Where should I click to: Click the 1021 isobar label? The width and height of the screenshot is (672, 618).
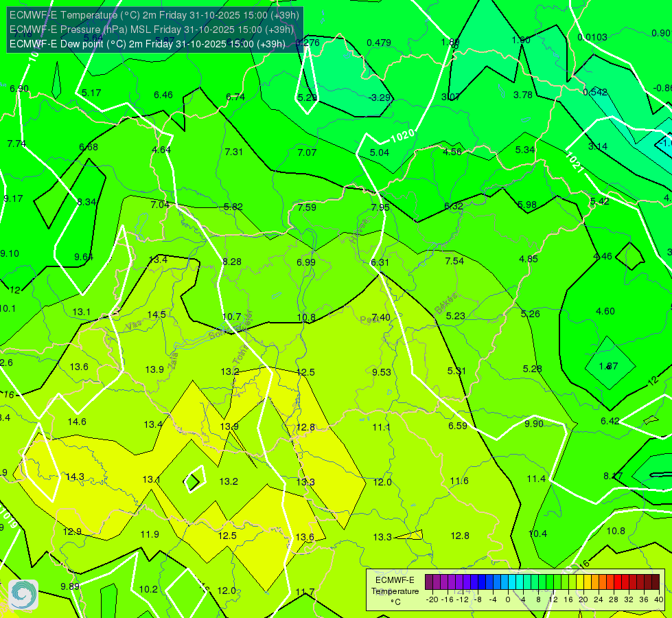pos(575,163)
